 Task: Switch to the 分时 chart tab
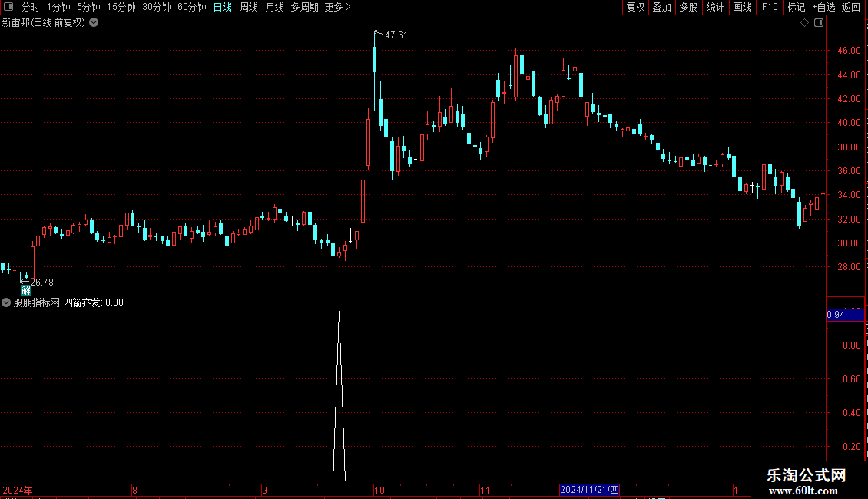31,7
